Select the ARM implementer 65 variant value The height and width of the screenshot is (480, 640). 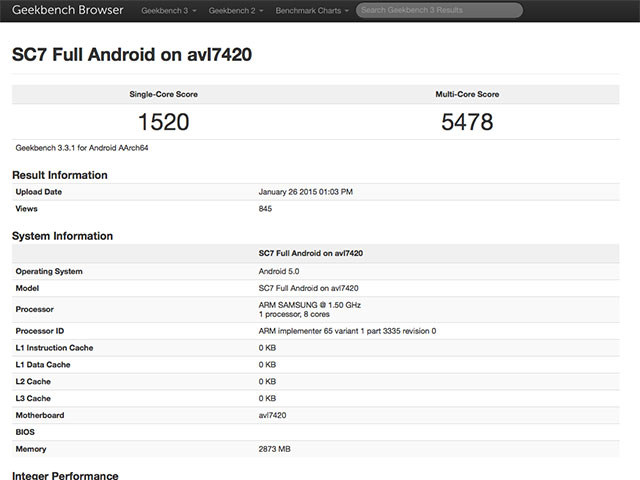[347, 331]
